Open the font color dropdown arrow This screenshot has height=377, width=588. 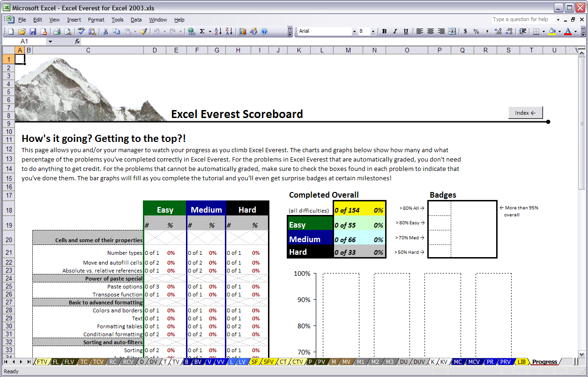575,31
